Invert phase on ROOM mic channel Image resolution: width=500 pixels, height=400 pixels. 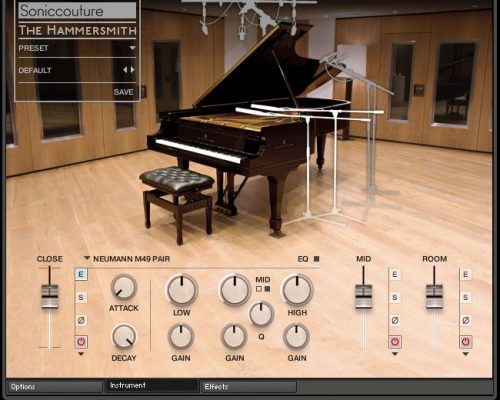[x=466, y=320]
